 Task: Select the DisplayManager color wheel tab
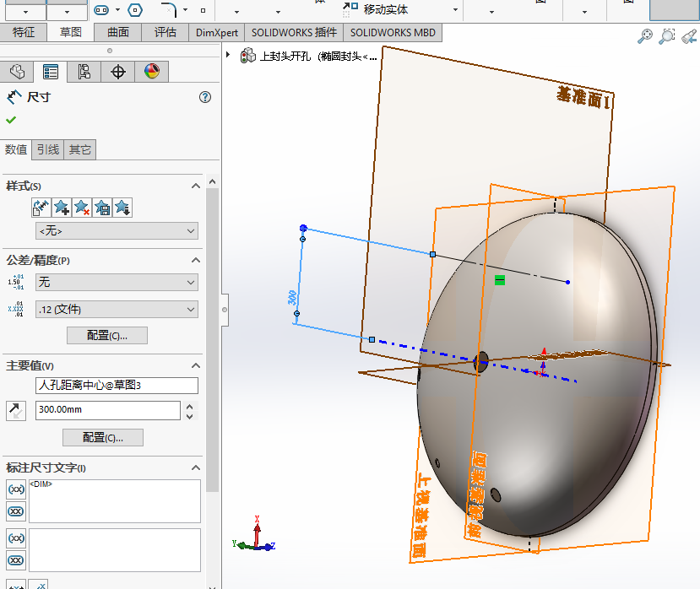152,72
